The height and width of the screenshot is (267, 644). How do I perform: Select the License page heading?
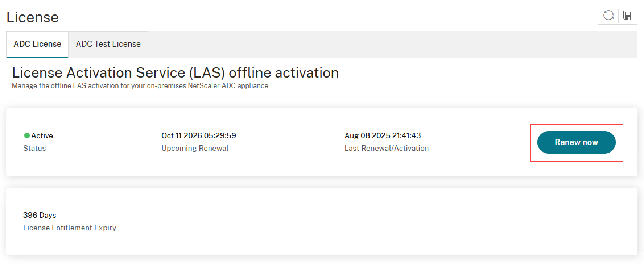pos(33,17)
